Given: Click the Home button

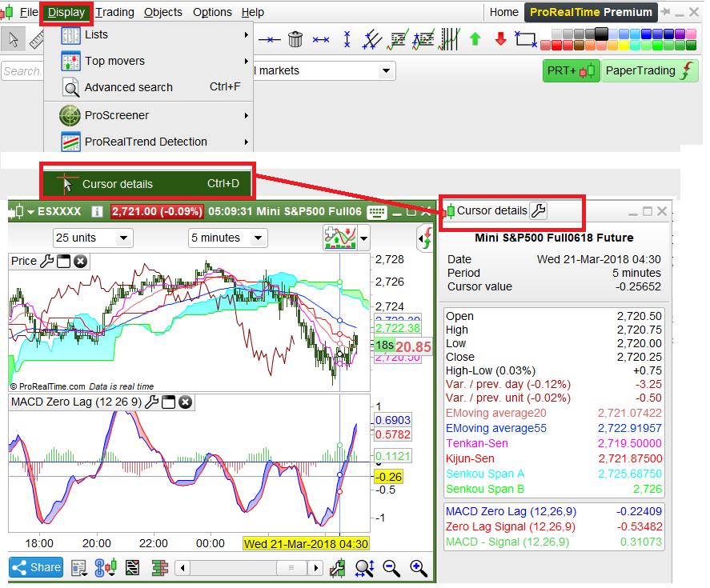Looking at the screenshot, I should coord(504,12).
